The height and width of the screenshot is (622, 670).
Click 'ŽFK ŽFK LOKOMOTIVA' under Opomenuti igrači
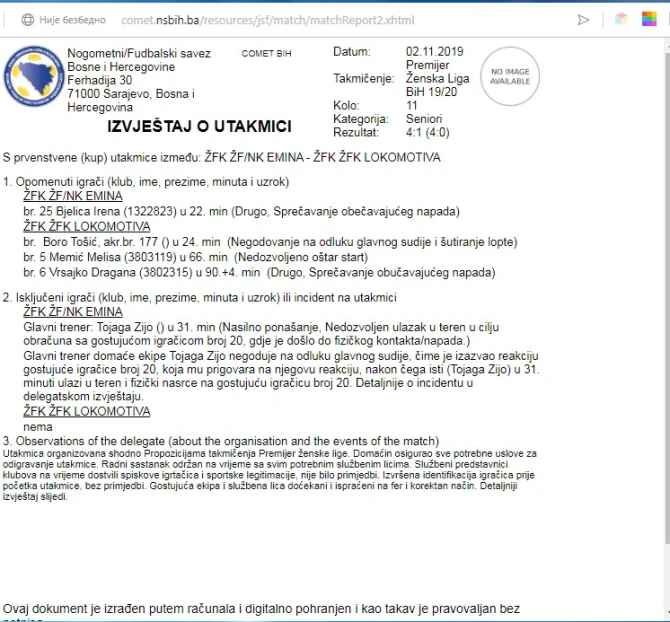(x=87, y=226)
